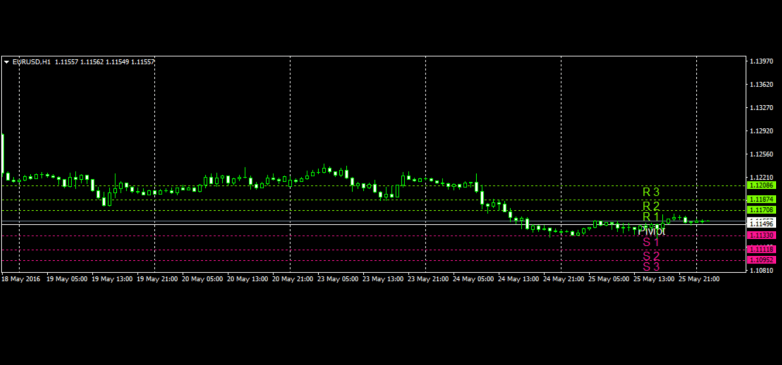Click the 23 May 13:00 time label
Image resolution: width=782 pixels, height=365 pixels.
pos(384,279)
